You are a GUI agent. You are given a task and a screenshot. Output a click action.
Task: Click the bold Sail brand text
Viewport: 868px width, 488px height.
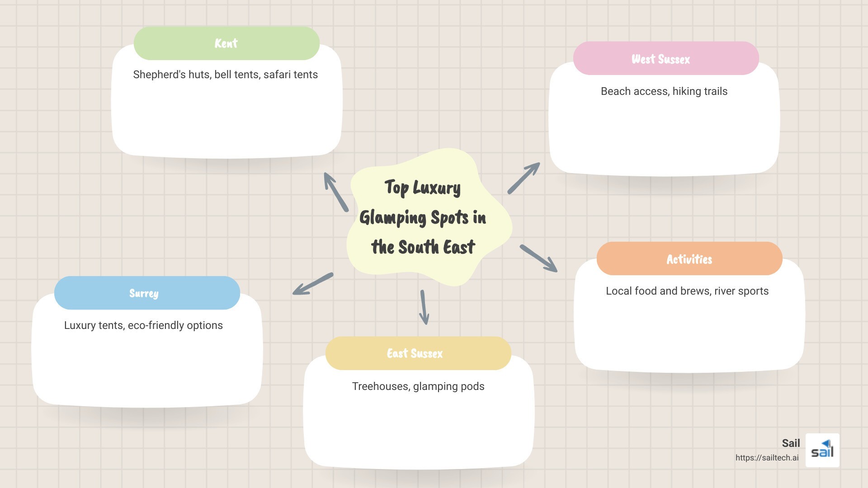pyautogui.click(x=790, y=443)
